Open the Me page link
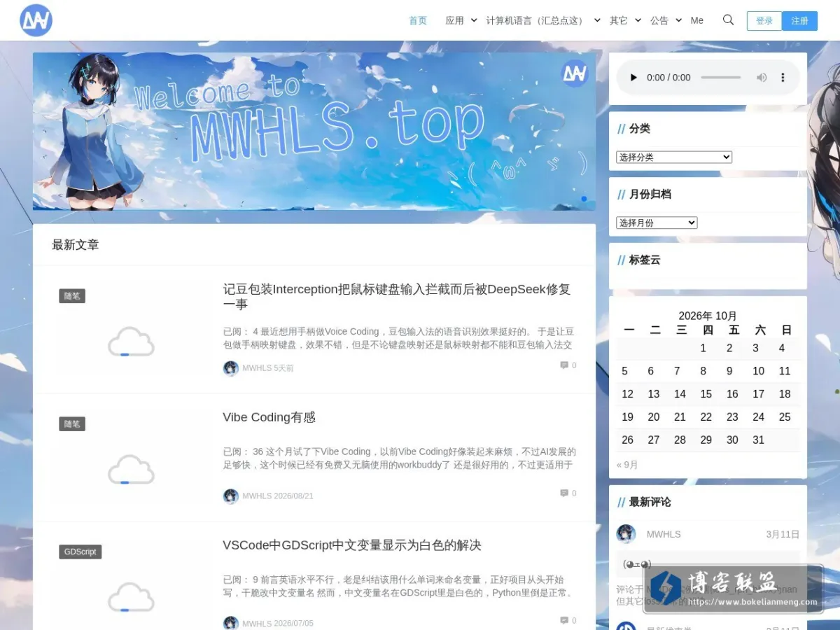840x630 pixels. click(696, 20)
